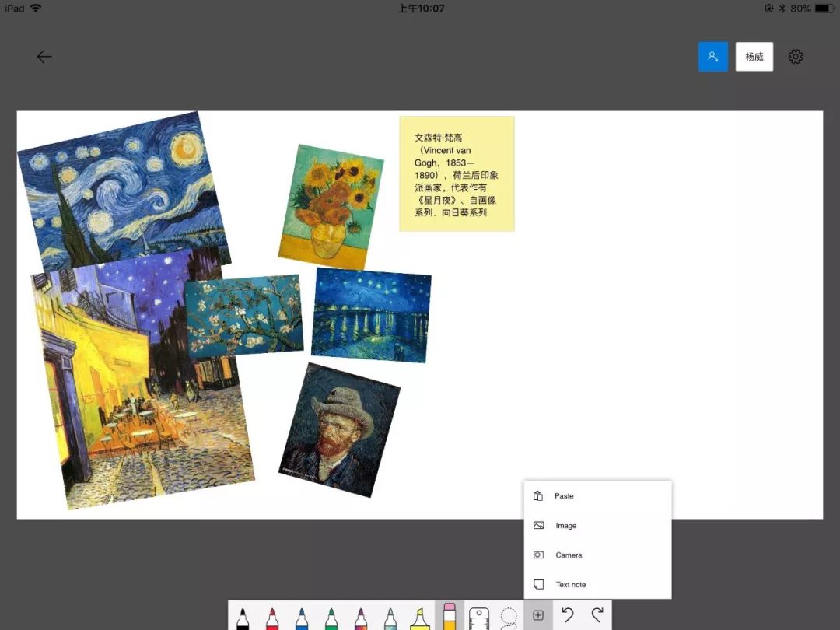Select the green pen

[x=331, y=618]
